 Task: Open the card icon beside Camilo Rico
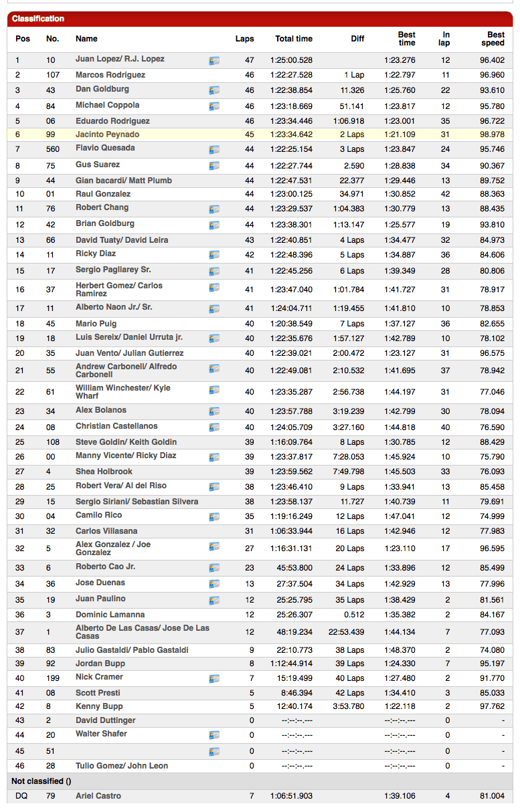[214, 517]
